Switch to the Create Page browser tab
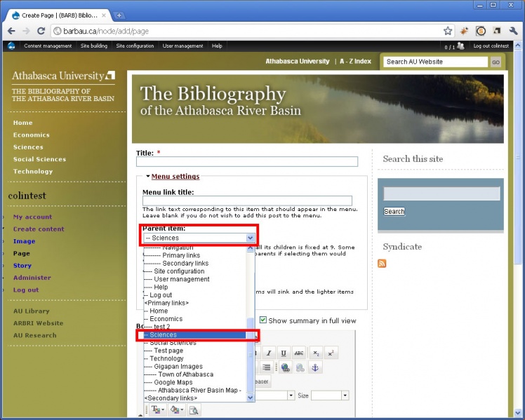 (60, 15)
